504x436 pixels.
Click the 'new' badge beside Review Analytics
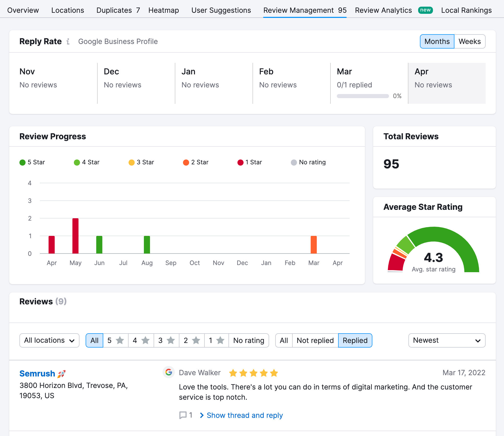pos(425,10)
